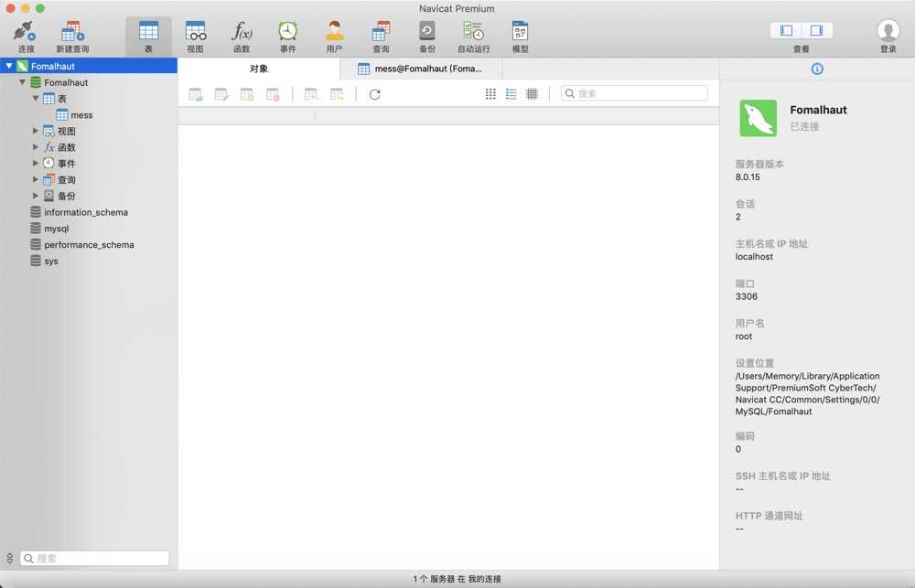
Task: Switch to the mess@Fomalhaut tab
Action: point(421,69)
